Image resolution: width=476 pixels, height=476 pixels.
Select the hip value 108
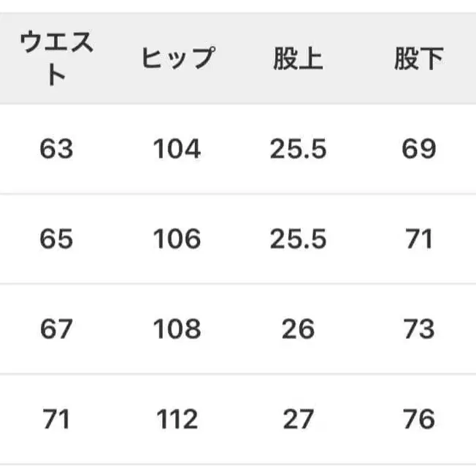click(177, 329)
